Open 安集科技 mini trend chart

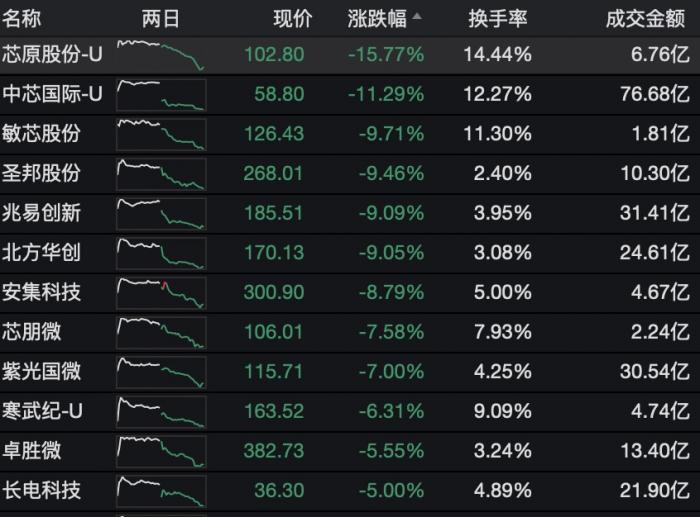pos(161,292)
